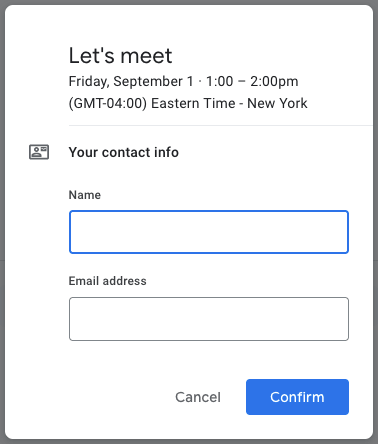
Task: Cancel the appointment booking
Action: click(x=198, y=397)
